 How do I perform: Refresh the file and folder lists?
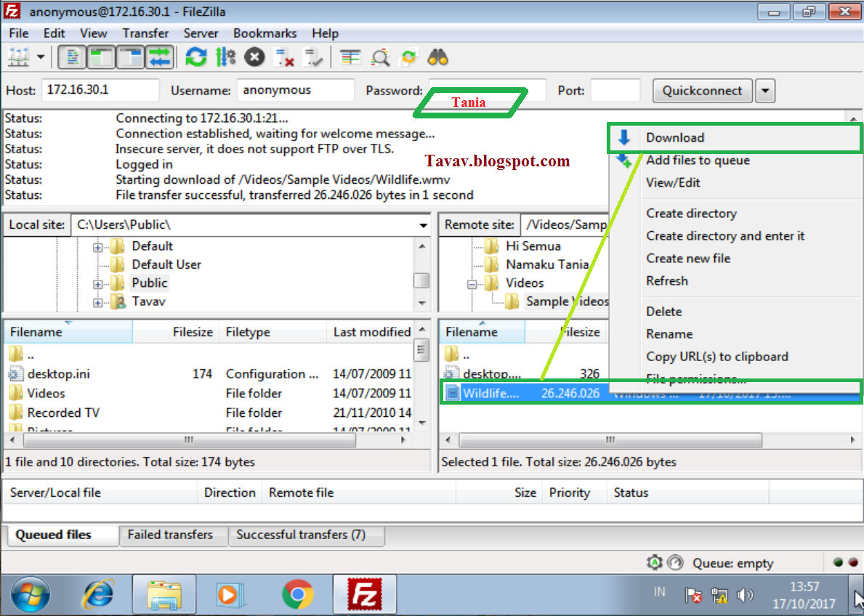tap(195, 57)
